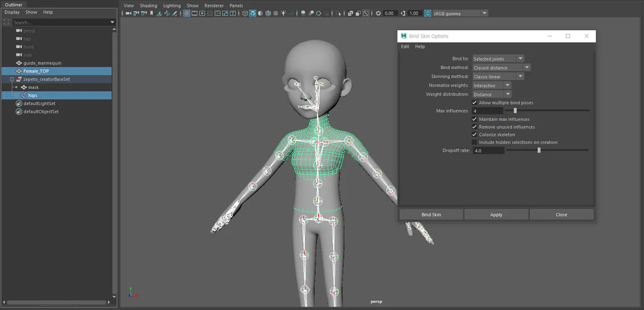Toggle the use all lights icon
The height and width of the screenshot is (310, 644).
click(x=283, y=14)
